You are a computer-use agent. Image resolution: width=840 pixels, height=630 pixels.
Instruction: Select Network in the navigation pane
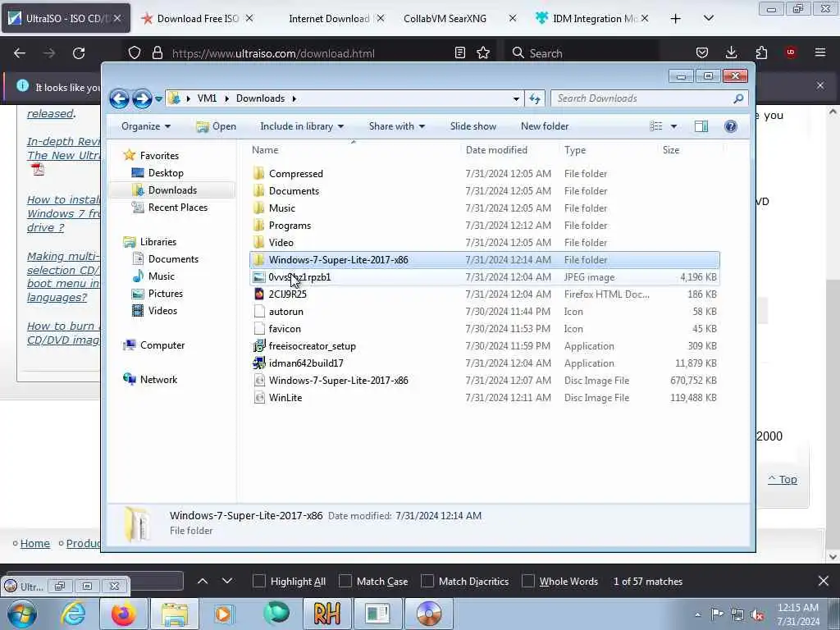(x=150, y=379)
